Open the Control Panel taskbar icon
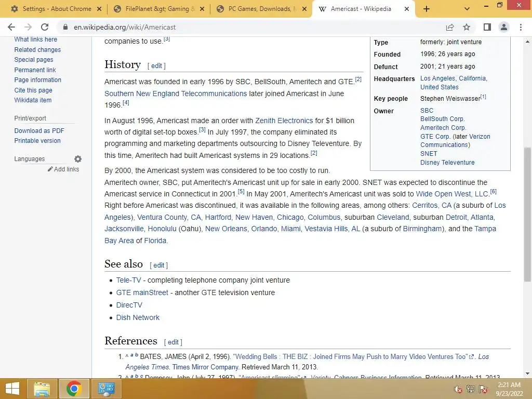532x399 pixels. [x=106, y=389]
